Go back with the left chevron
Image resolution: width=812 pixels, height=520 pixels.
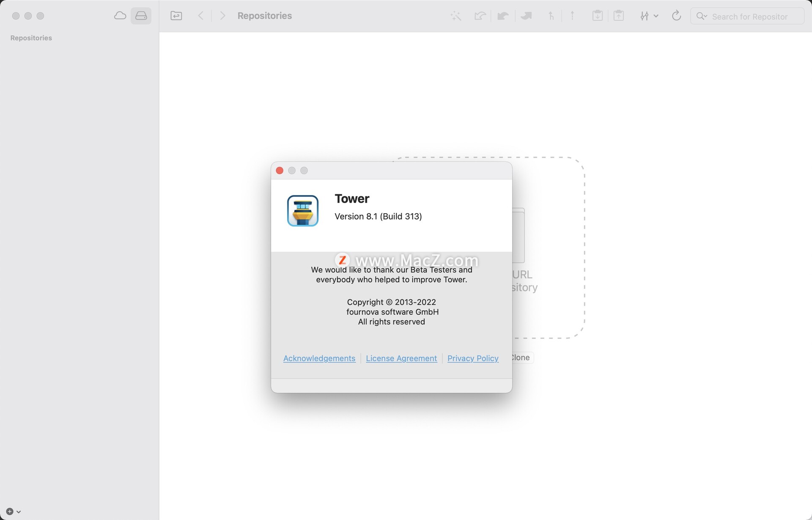(x=201, y=16)
